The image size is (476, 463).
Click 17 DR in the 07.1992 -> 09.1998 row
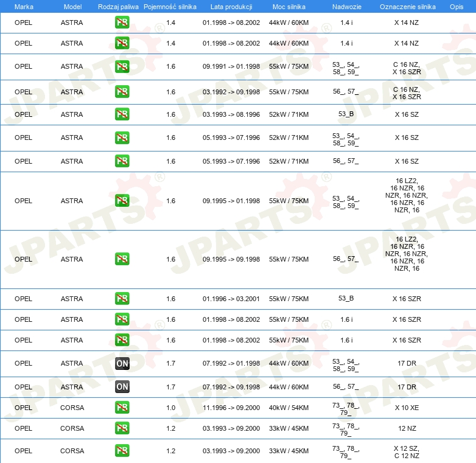click(x=407, y=387)
